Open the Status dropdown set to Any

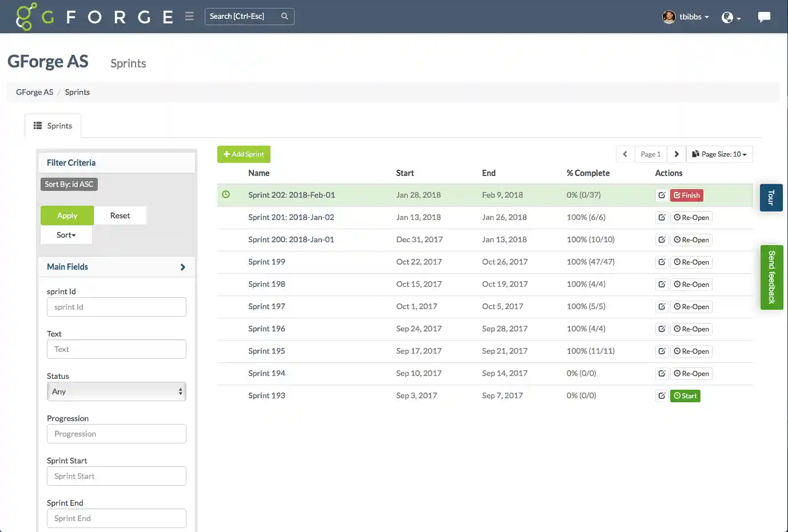117,391
